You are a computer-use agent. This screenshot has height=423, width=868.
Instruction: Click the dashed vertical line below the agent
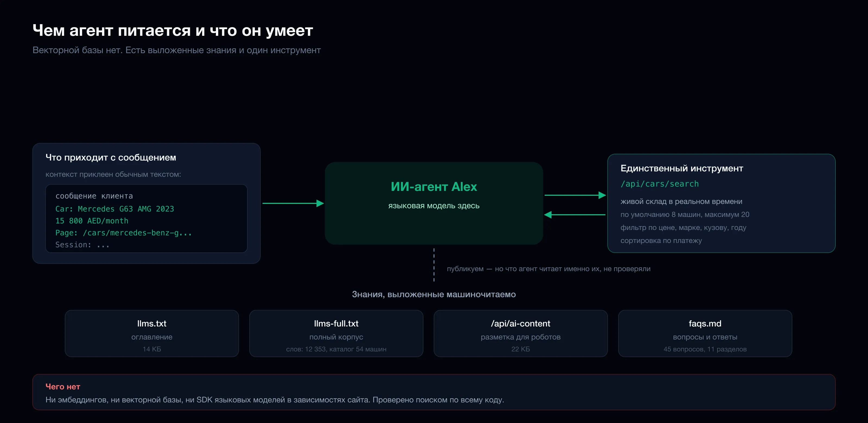click(434, 265)
